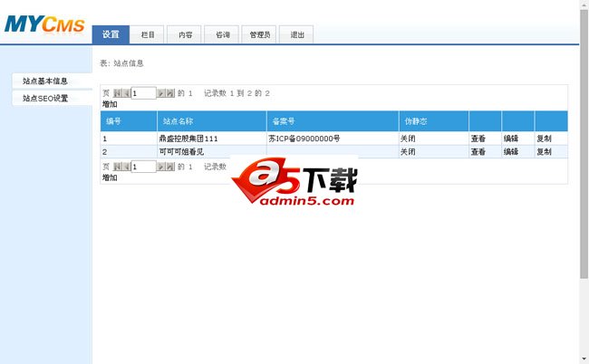Click 编辑 for 鼎盛控股集团111 row
589x364 pixels.
(x=511, y=139)
